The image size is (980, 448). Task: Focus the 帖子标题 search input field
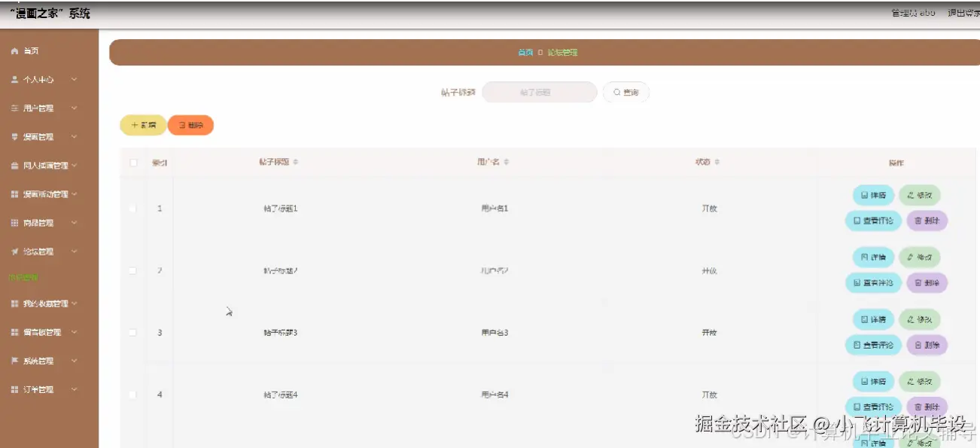click(539, 93)
